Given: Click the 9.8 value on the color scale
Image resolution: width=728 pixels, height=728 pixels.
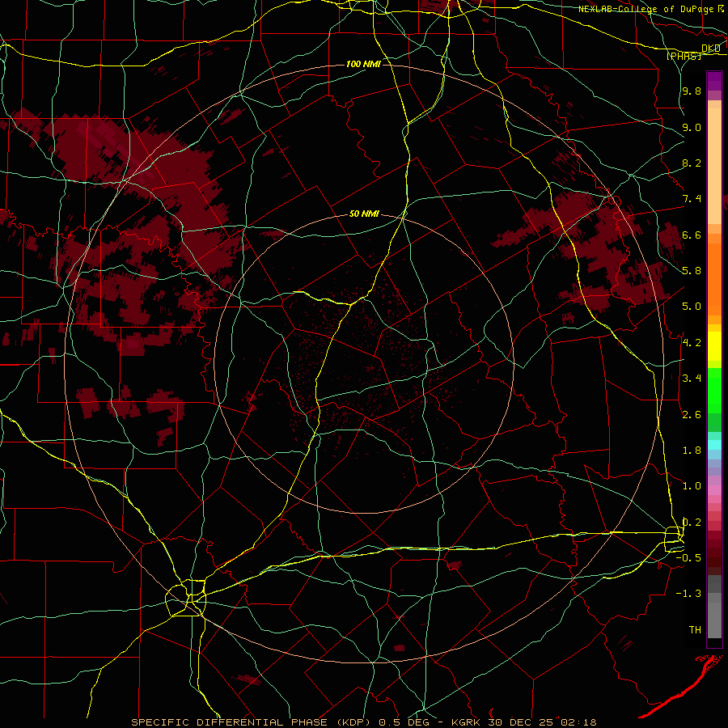Looking at the screenshot, I should click(x=692, y=91).
